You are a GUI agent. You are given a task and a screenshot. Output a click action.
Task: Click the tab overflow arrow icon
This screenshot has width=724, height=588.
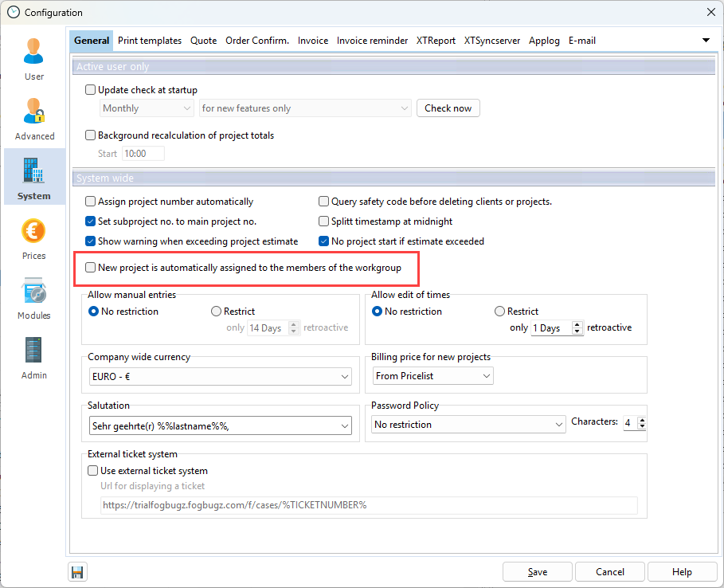(x=706, y=41)
